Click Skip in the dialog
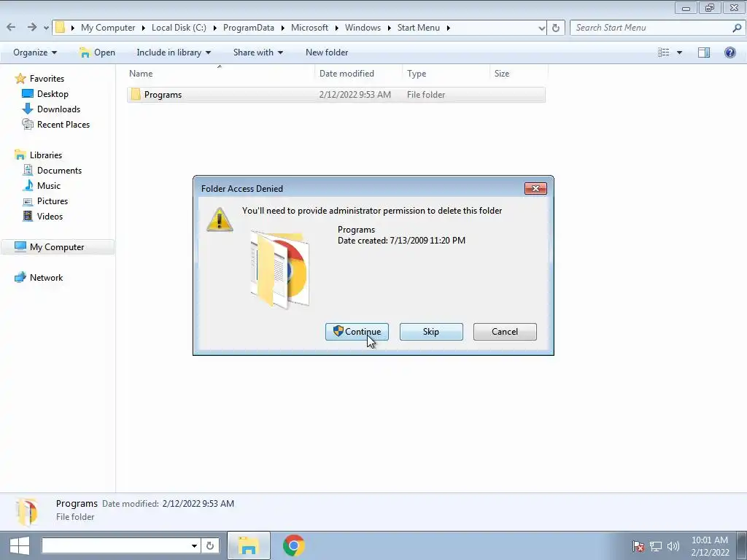 point(431,332)
